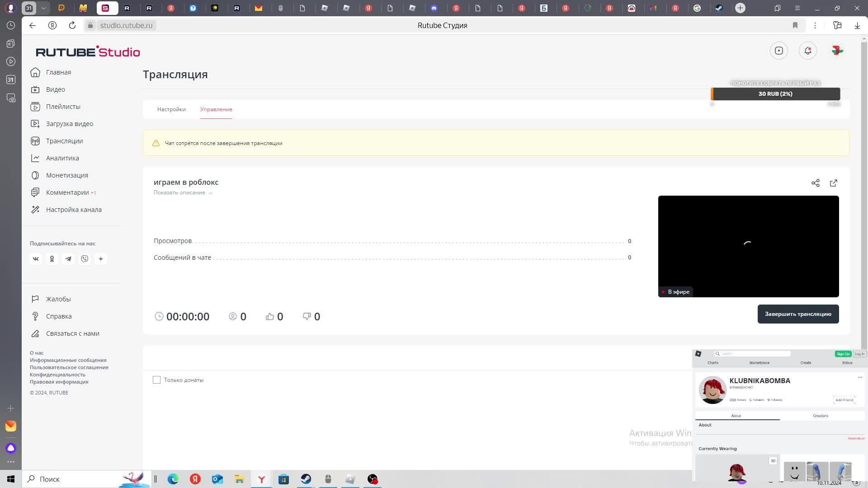This screenshot has height=488, width=868.
Task: Click the Roblox search field
Action: (752, 354)
